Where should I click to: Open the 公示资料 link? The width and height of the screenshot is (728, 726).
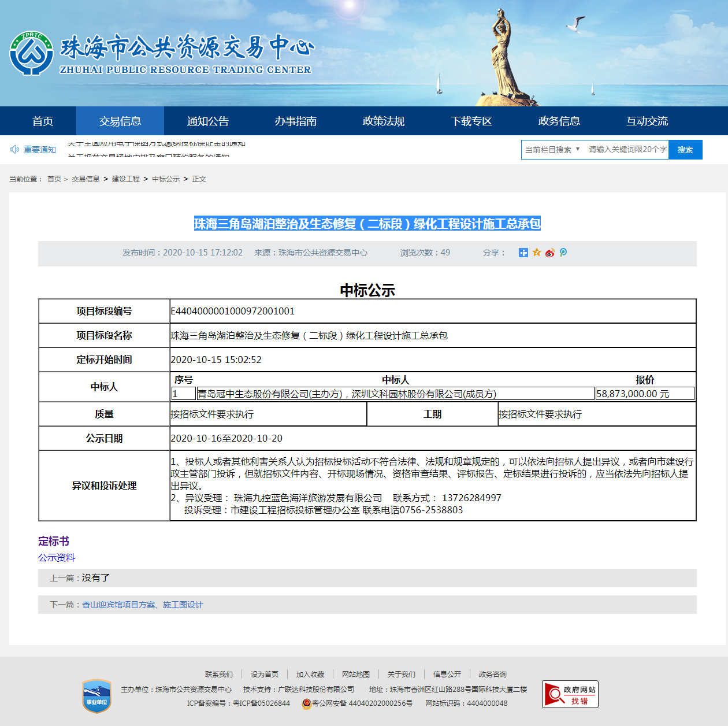coord(57,558)
